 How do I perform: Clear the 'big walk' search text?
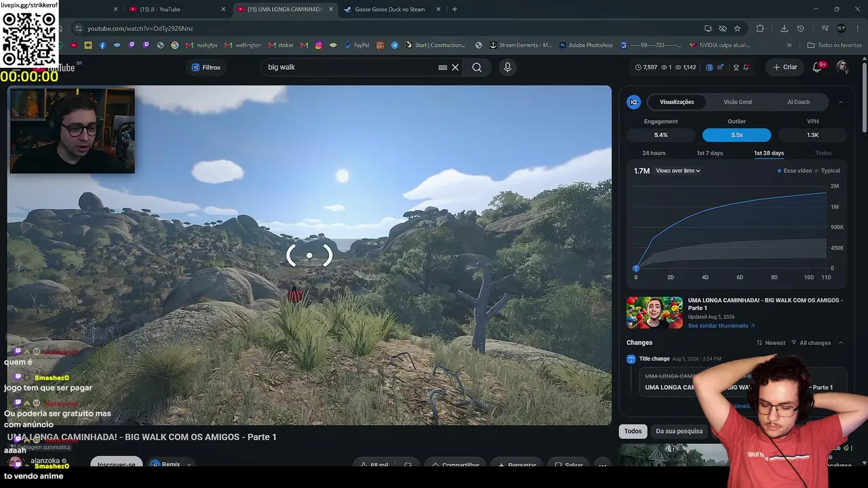(x=455, y=67)
